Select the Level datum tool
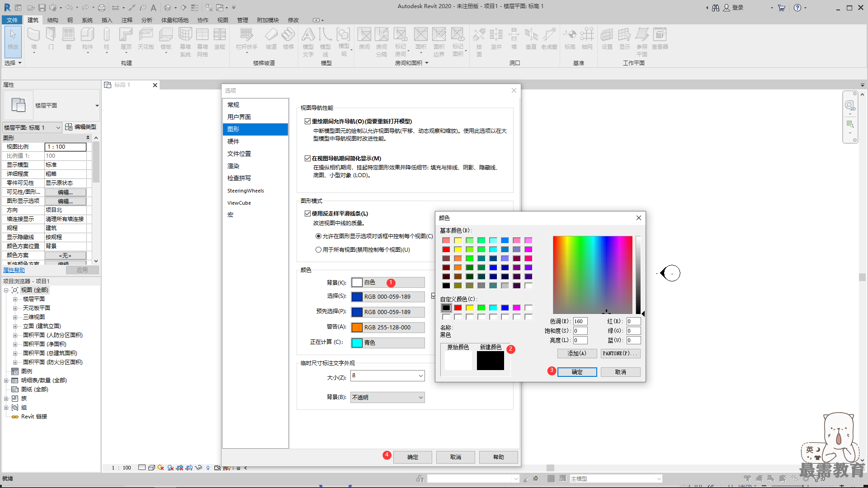 570,39
